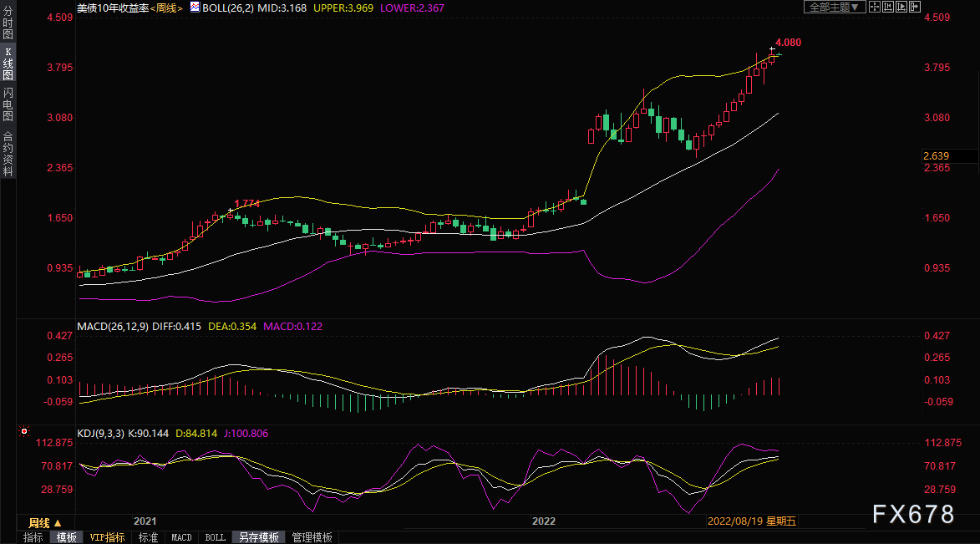Click the 1.774 price marker

tap(246, 203)
